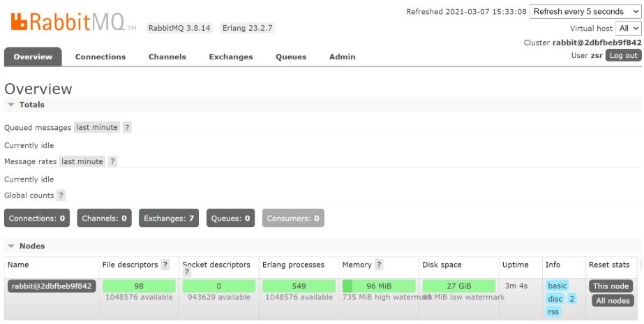Collapse the Totals section

(26, 104)
